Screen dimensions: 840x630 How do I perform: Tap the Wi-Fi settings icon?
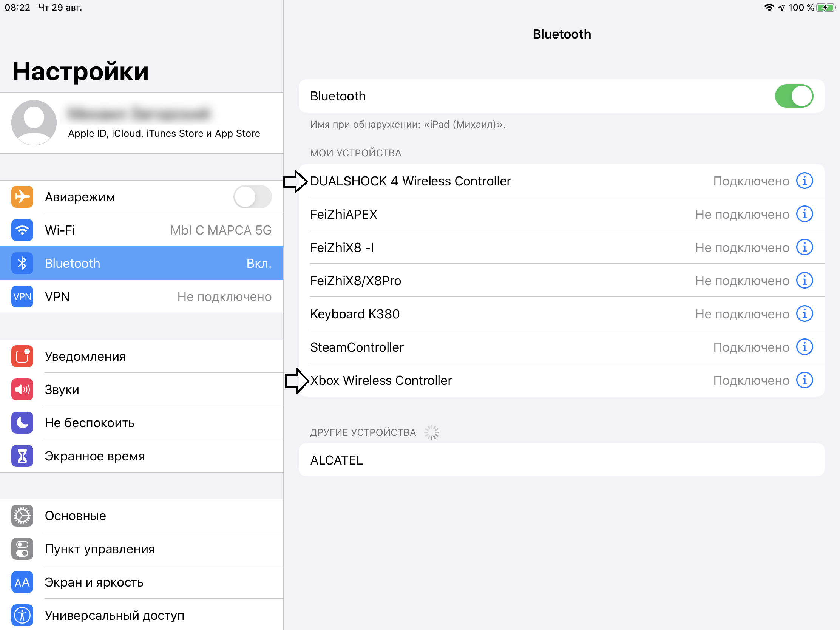22,230
